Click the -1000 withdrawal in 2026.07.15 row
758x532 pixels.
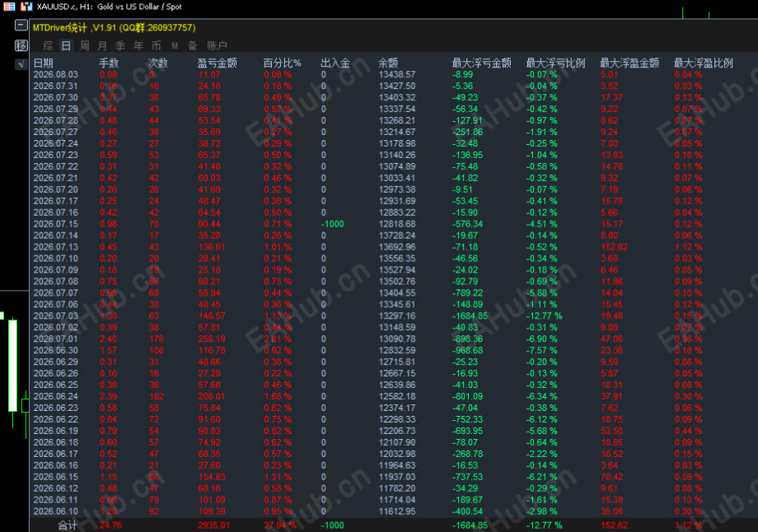click(332, 224)
